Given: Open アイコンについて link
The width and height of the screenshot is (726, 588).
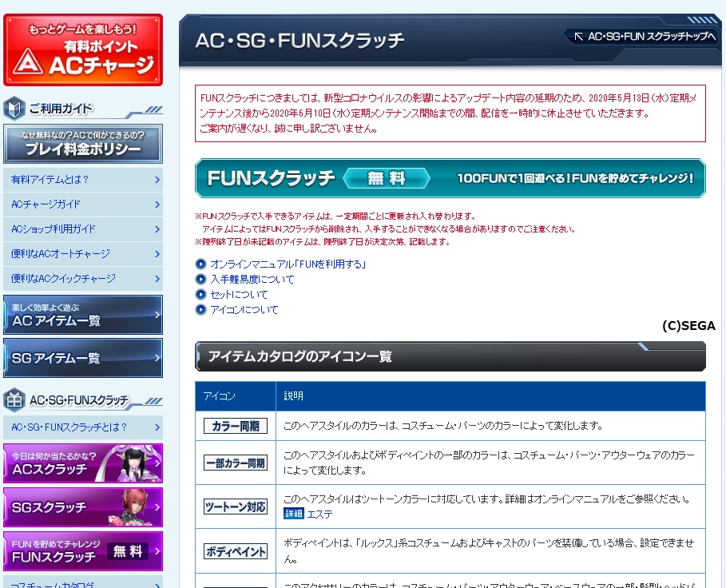Looking at the screenshot, I should [244, 310].
